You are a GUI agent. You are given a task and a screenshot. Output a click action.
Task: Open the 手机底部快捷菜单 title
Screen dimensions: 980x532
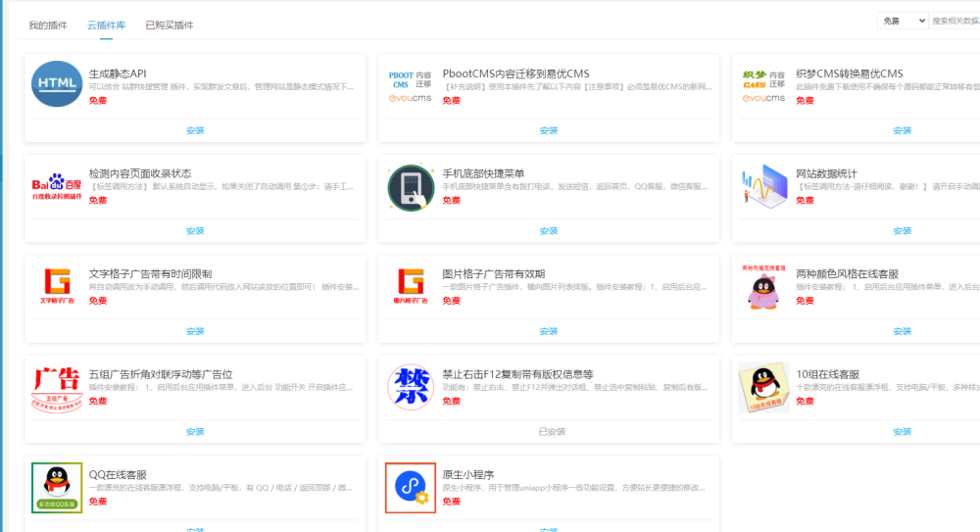(x=483, y=173)
